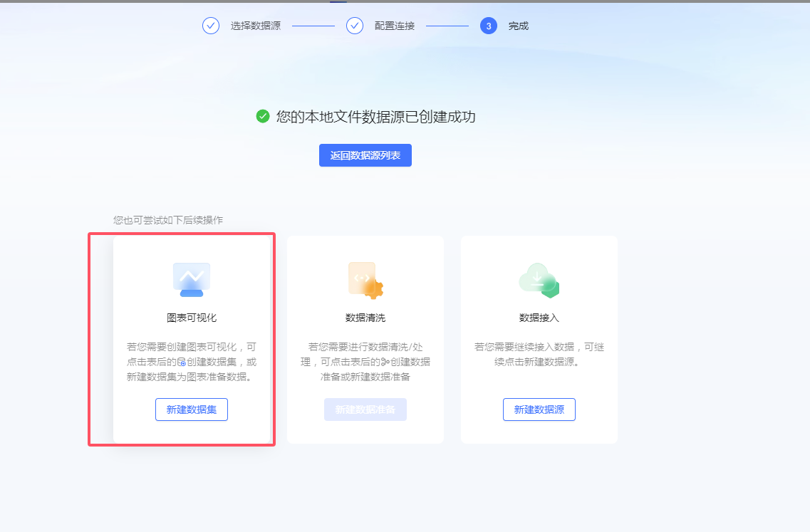This screenshot has height=532, width=810.
Task: Select the 配置连接 step label
Action: pyautogui.click(x=395, y=26)
